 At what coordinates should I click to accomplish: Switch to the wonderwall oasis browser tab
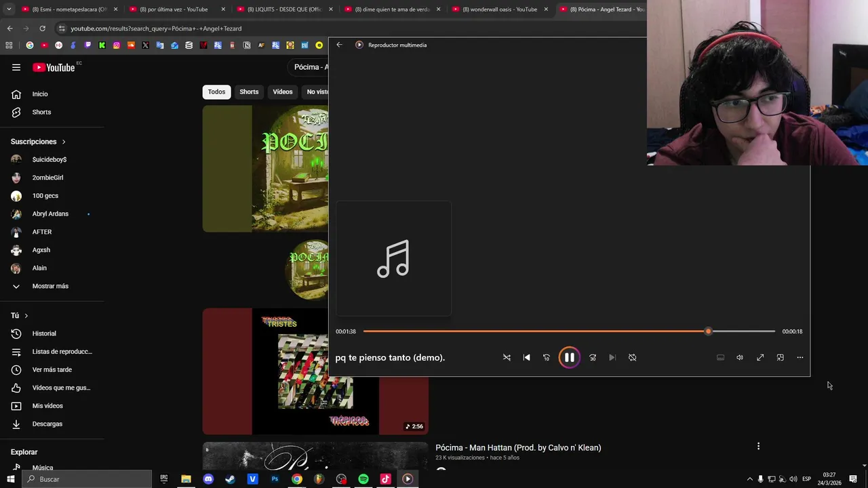pos(500,9)
